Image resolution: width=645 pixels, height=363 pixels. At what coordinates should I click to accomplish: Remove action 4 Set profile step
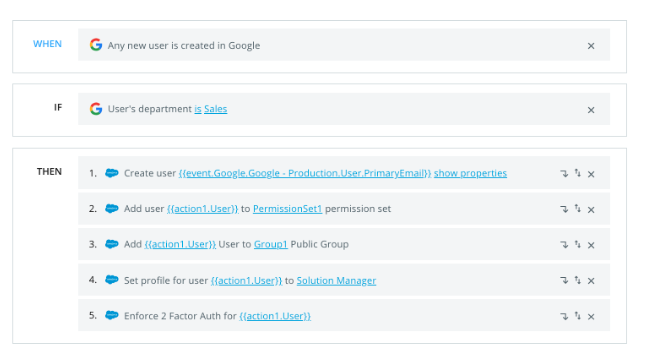591,281
